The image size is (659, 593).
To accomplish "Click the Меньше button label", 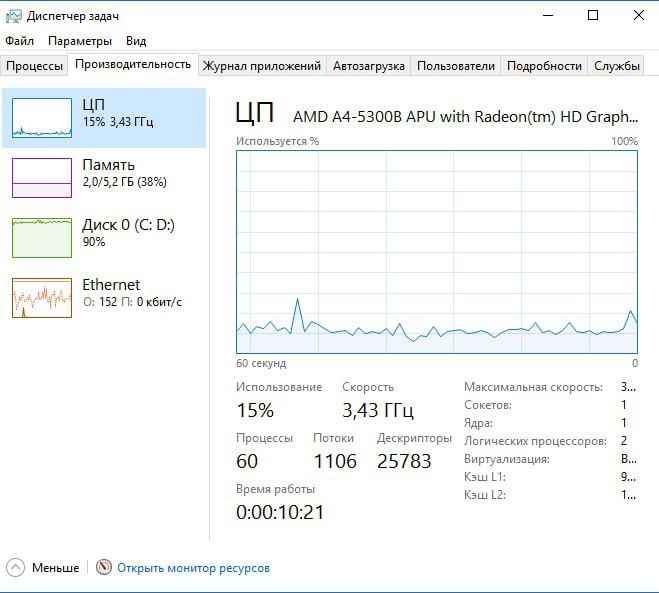I will 55,568.
